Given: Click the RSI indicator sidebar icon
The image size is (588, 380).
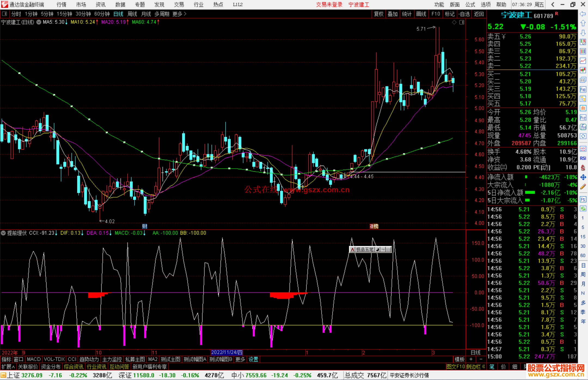Looking at the screenshot, I should point(583,158).
